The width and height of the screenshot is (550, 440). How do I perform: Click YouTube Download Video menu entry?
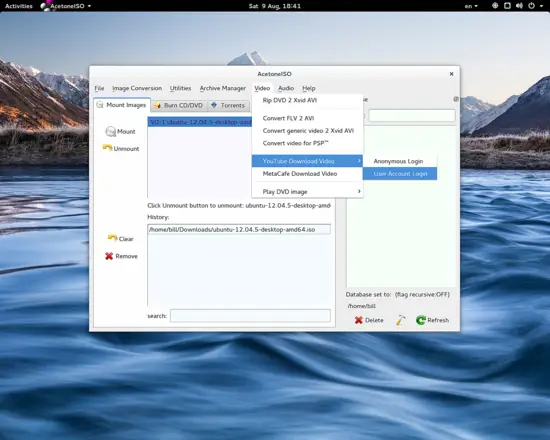307,161
